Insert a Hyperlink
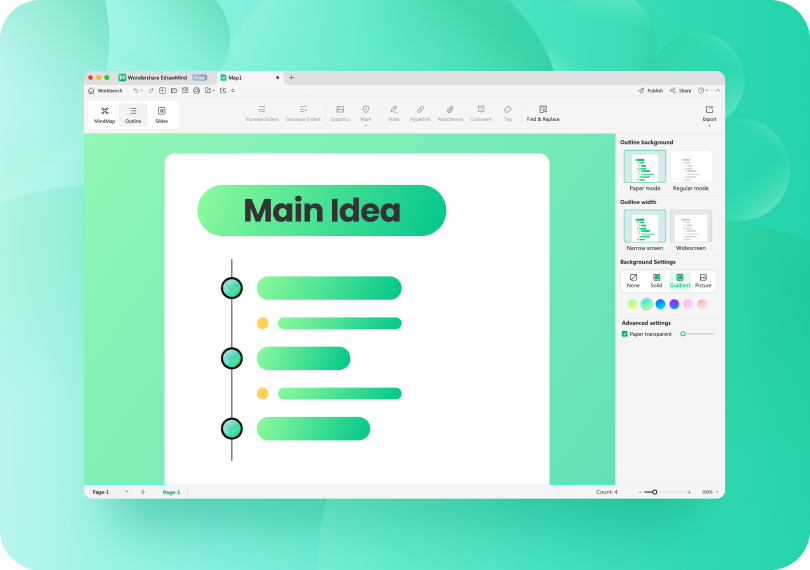The image size is (810, 570). click(420, 113)
